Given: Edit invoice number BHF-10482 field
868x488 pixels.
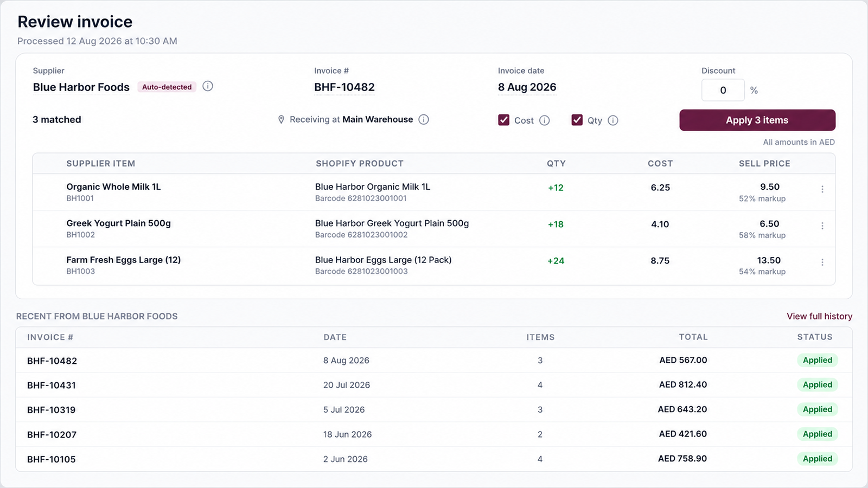Looking at the screenshot, I should (x=344, y=87).
